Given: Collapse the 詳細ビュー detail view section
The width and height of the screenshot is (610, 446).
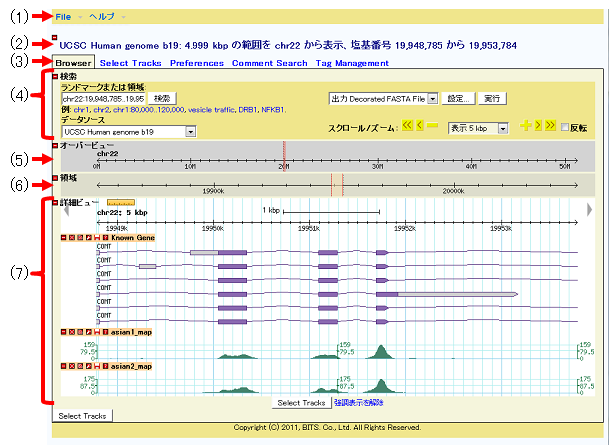Looking at the screenshot, I should pos(55,203).
